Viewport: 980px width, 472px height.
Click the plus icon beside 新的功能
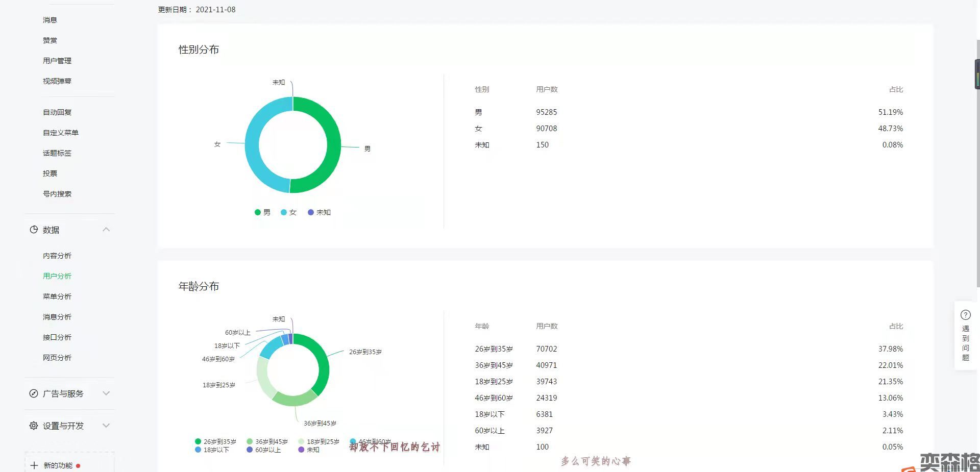coord(34,465)
